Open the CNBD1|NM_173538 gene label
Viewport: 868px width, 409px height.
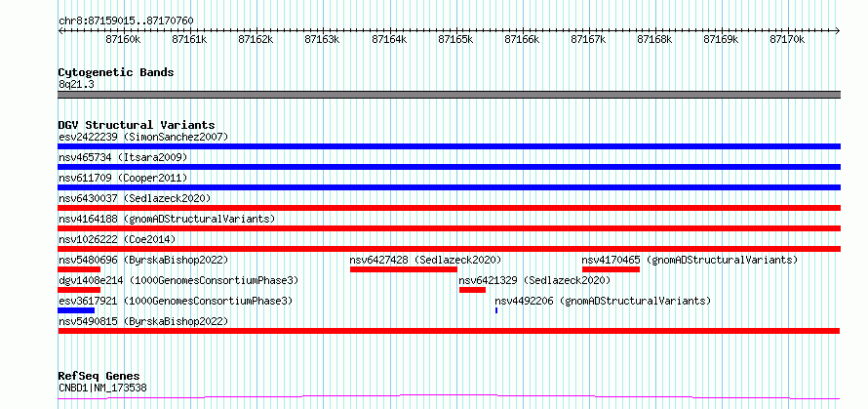[102, 388]
